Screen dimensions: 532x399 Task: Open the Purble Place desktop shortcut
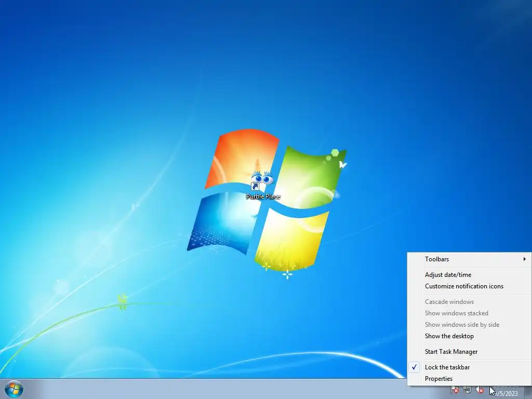tap(263, 184)
